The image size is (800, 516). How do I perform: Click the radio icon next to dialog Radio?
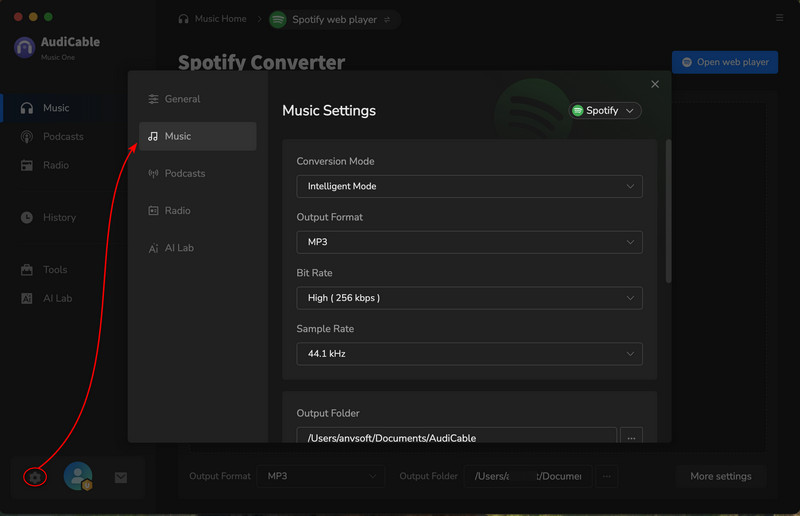[153, 211]
